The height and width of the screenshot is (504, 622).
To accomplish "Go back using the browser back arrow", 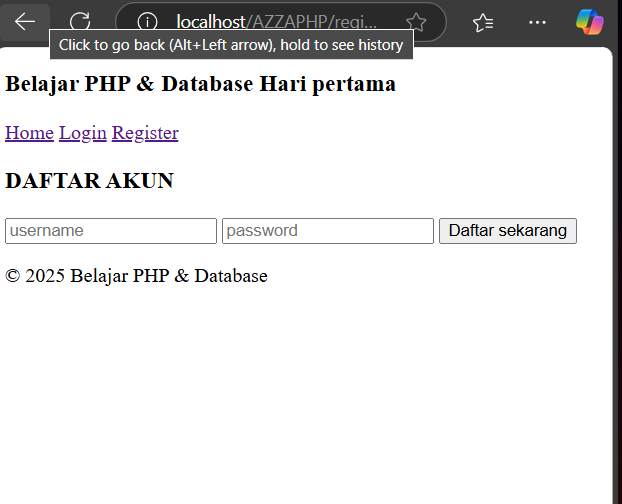I will click(x=25, y=21).
